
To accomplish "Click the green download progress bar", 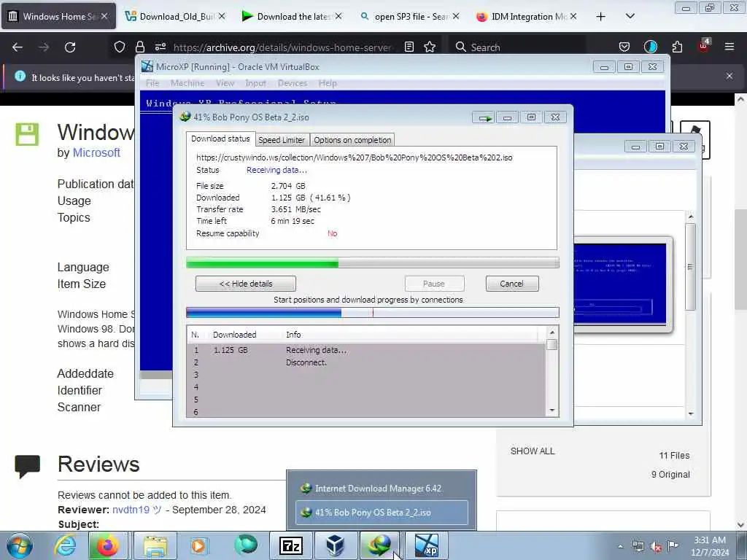I will pos(373,262).
